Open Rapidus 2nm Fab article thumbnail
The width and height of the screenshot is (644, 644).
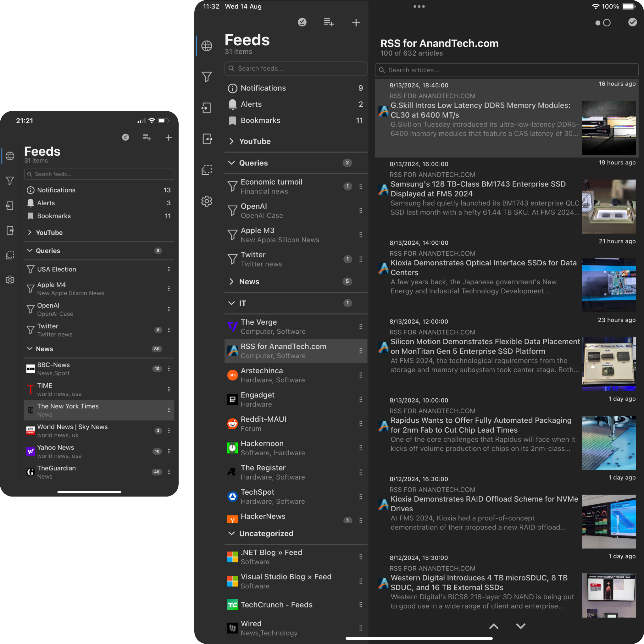coord(609,443)
